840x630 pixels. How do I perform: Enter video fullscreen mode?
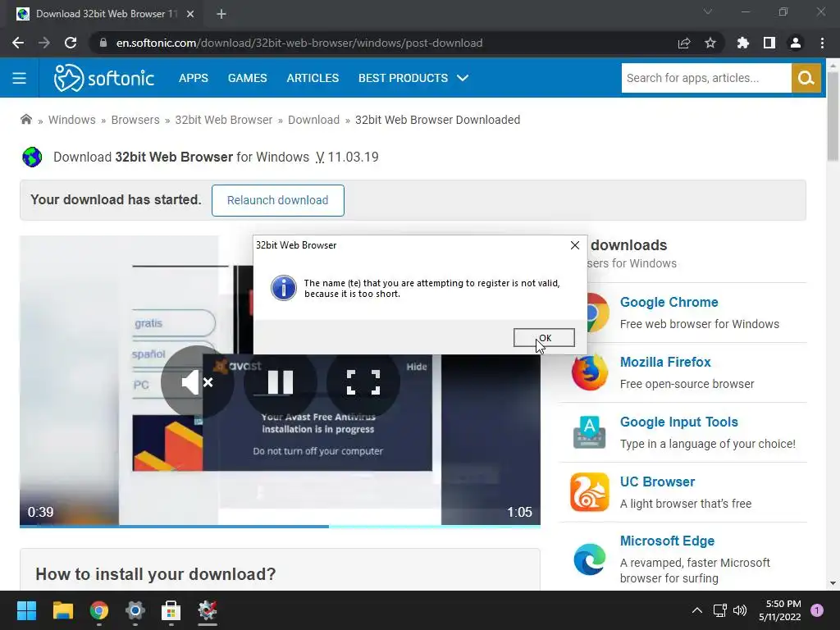point(363,382)
